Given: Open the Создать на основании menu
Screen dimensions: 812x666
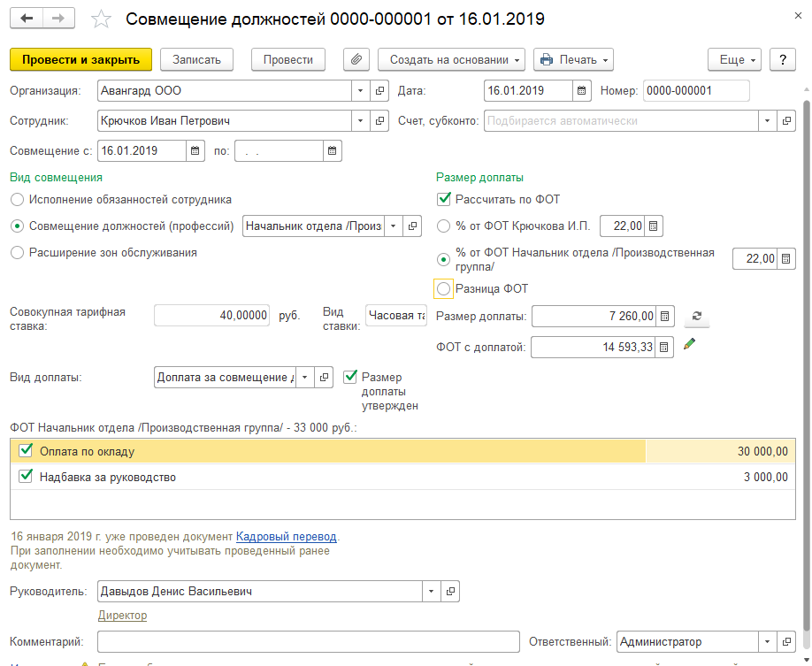Looking at the screenshot, I should pos(451,59).
